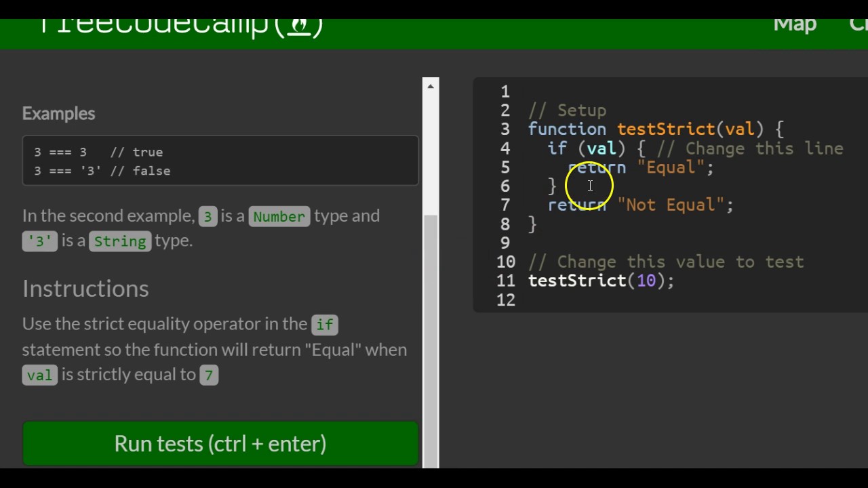
Task: Click the 'if' code tag in instructions
Action: [x=324, y=325]
